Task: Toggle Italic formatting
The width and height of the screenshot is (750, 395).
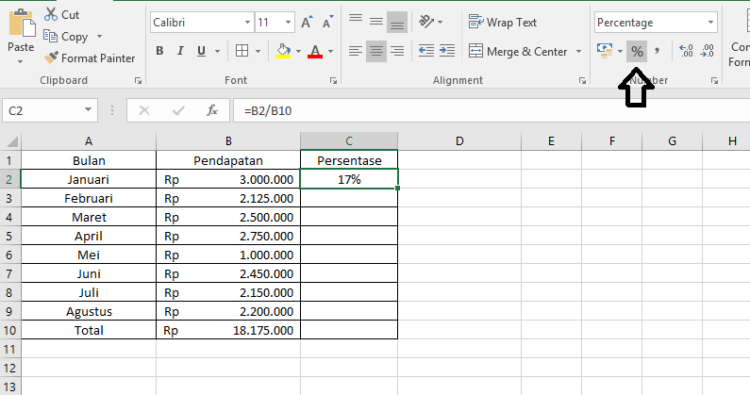Action: tap(180, 51)
